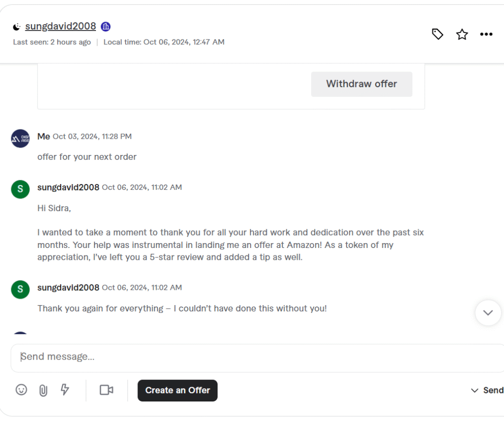
Task: Open sungdavid2008's profile from header link
Action: tap(61, 27)
